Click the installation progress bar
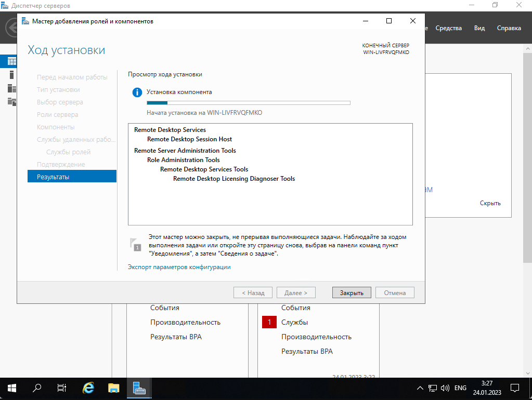 (249, 103)
